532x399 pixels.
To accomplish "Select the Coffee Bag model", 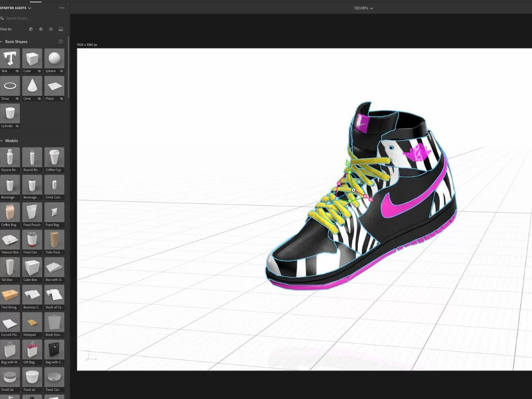I will 10,212.
